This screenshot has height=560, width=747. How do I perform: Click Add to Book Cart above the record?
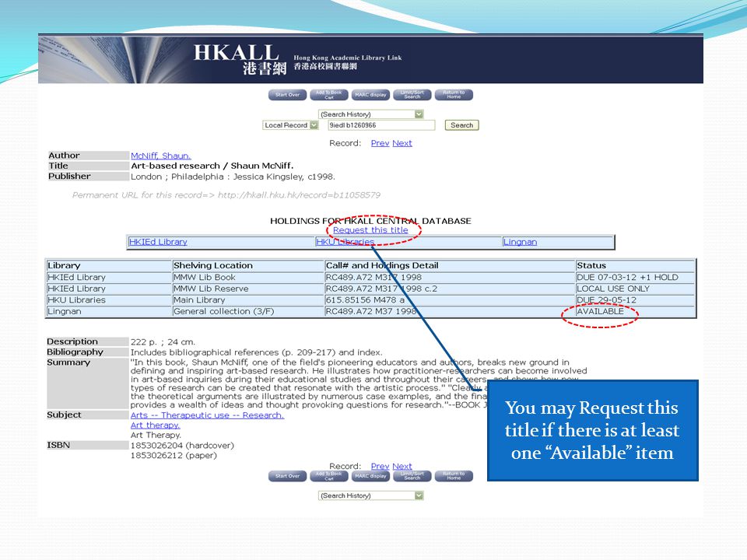click(328, 95)
